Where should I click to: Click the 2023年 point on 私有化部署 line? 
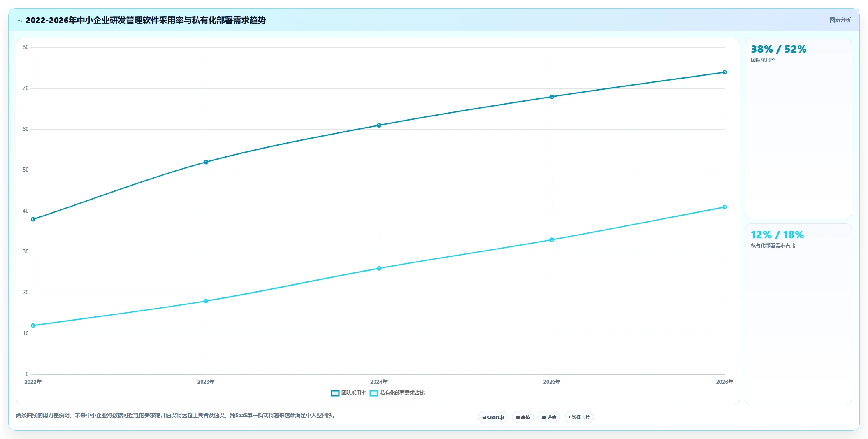[x=206, y=301]
